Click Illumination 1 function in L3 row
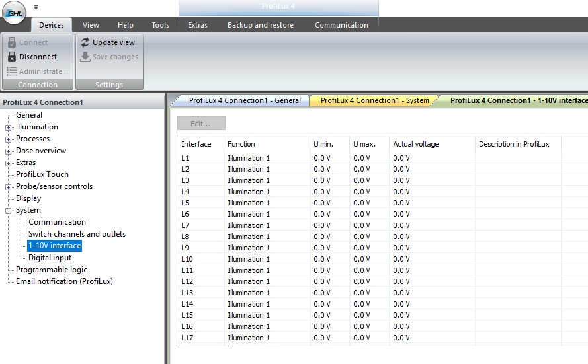588x364 pixels. pos(249,180)
